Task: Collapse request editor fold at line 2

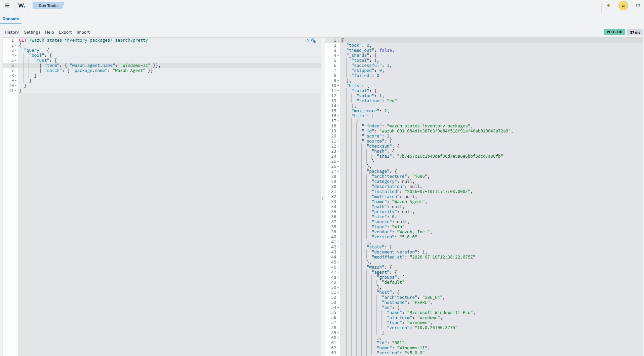Action: pos(16,45)
